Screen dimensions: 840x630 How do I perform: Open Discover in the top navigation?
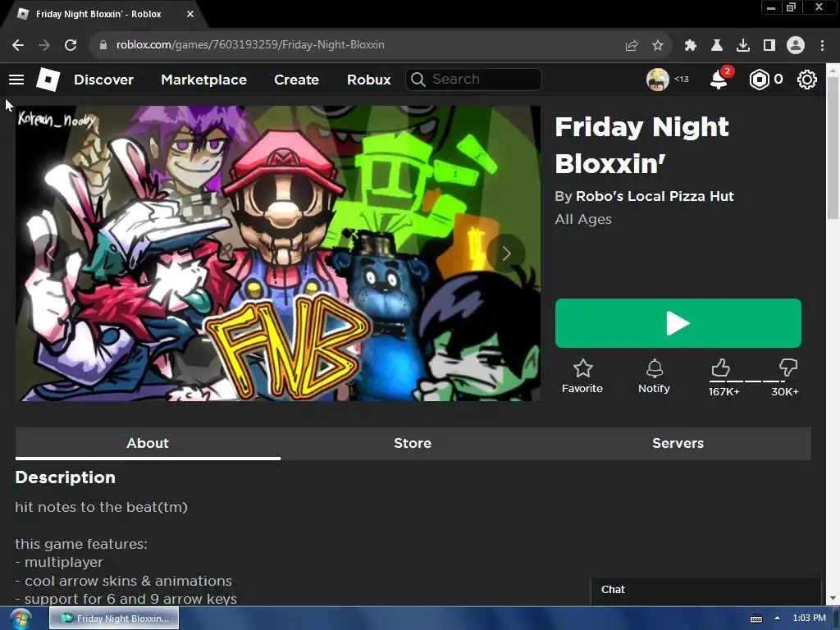pos(104,80)
